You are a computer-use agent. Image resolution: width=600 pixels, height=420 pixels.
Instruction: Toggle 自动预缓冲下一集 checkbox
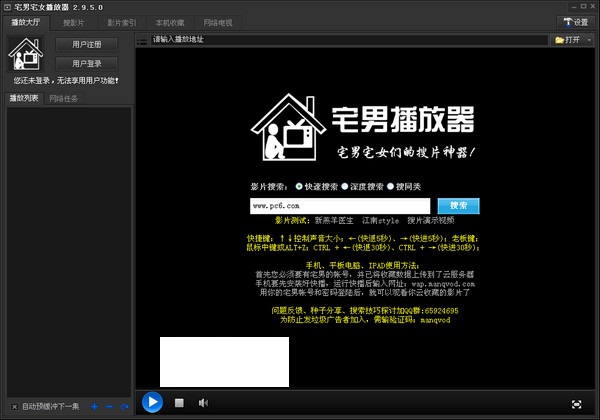(x=14, y=407)
